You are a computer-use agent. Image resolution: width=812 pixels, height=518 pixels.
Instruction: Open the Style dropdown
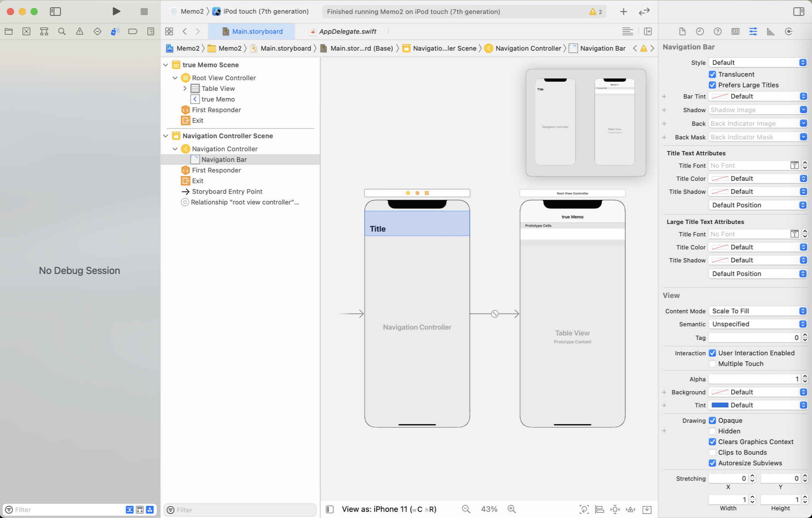click(758, 63)
